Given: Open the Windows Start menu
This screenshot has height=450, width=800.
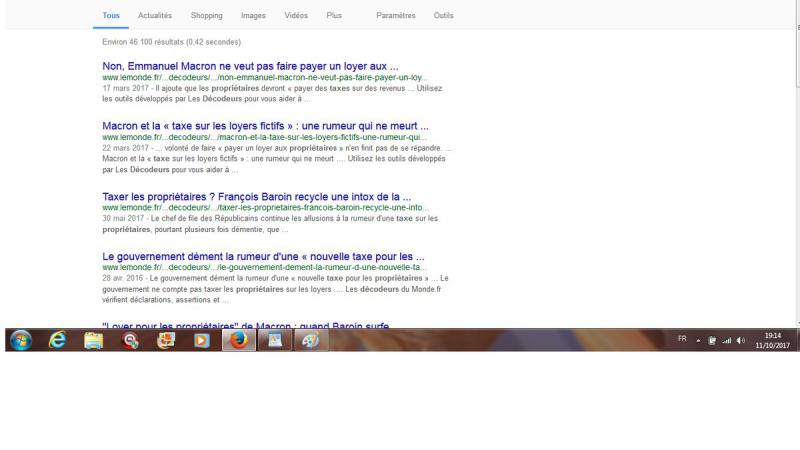Looking at the screenshot, I should [21, 340].
